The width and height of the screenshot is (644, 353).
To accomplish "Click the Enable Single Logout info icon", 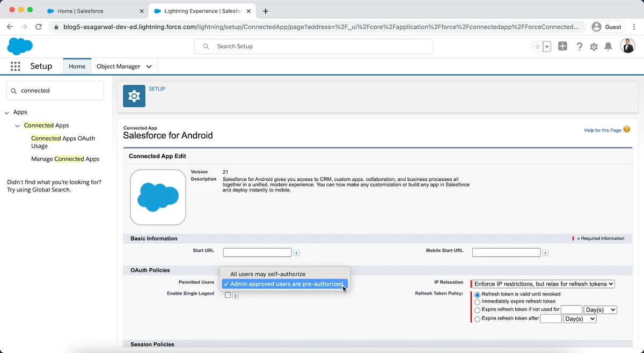I will click(235, 295).
